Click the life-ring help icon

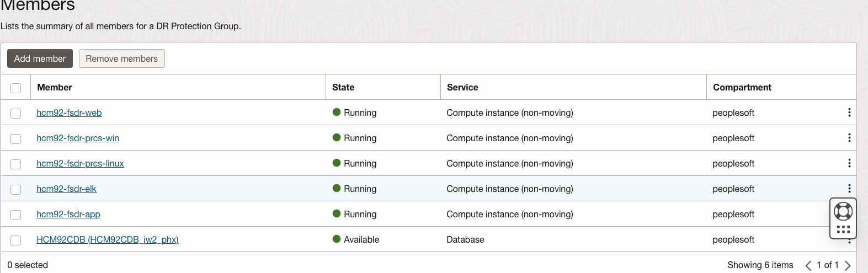[x=843, y=211]
